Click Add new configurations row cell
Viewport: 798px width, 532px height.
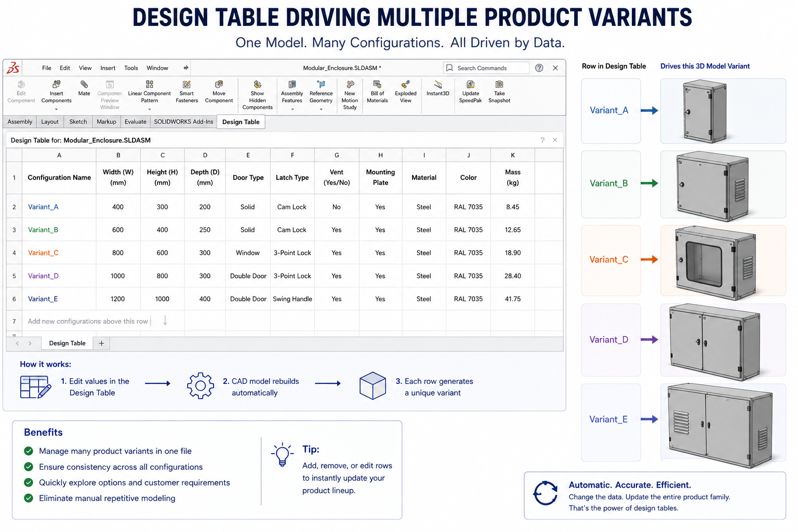tap(88, 322)
